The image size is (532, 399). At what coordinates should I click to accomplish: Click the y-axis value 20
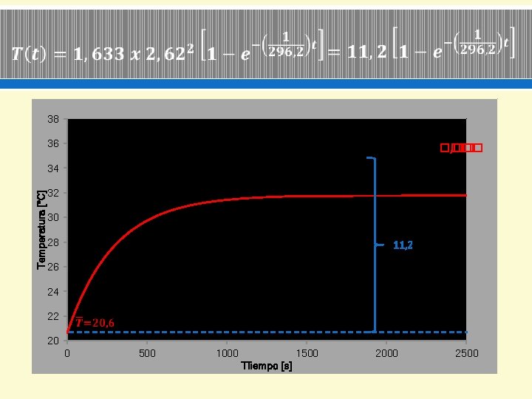[53, 341]
